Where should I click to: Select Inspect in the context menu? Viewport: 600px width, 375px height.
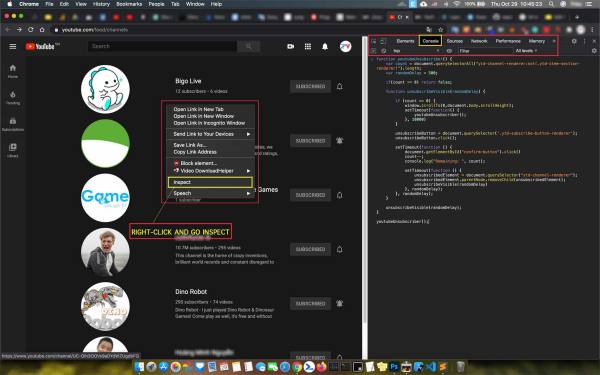pos(210,182)
